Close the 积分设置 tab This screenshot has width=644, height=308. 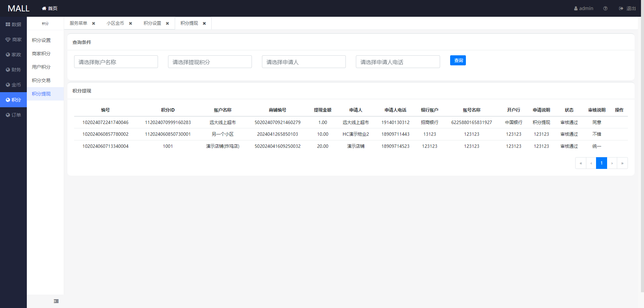(x=167, y=23)
